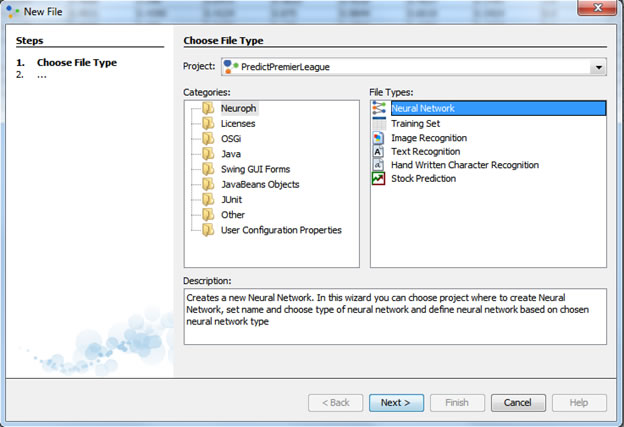The width and height of the screenshot is (624, 427).
Task: Choose the Image Recognition icon
Action: [379, 138]
